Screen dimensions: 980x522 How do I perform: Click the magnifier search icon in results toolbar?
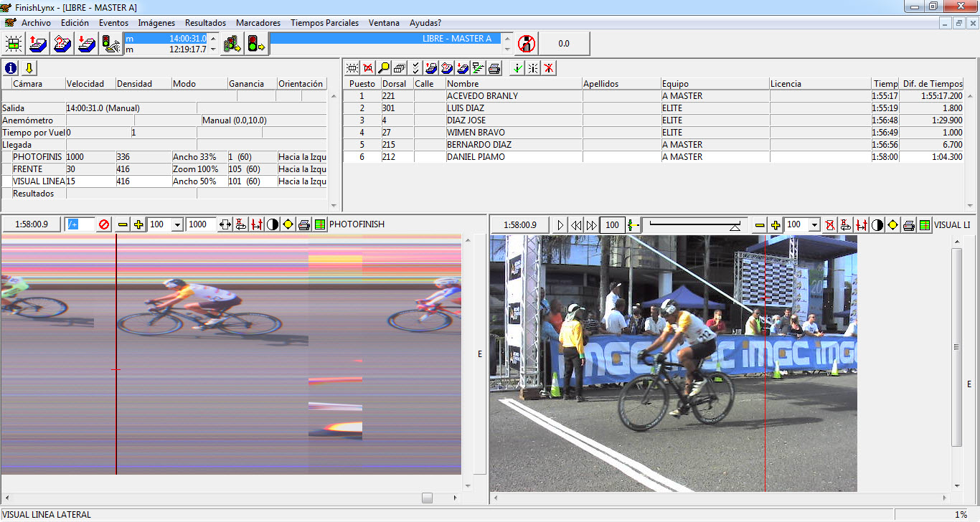click(x=384, y=68)
